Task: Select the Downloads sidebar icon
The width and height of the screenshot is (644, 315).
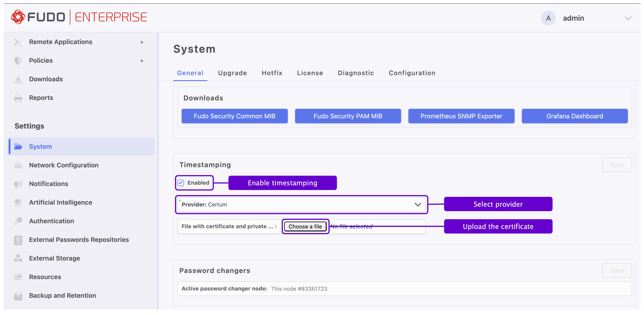Action: [x=18, y=79]
